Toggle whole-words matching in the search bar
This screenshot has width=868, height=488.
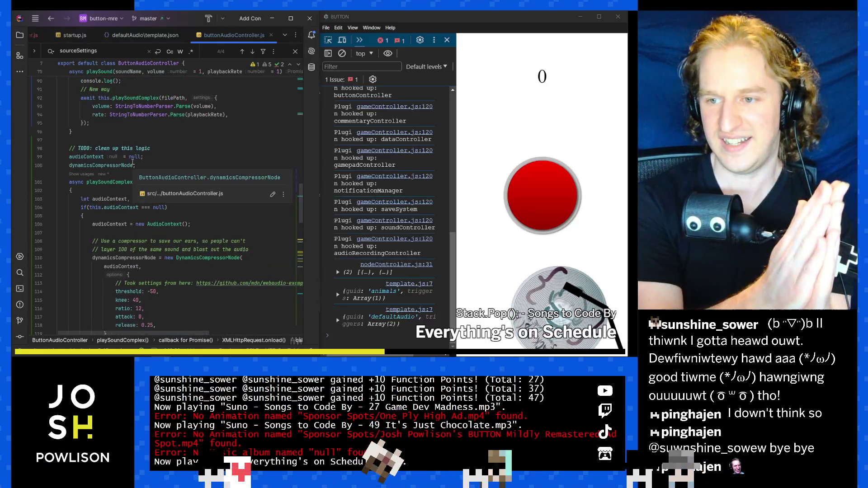tap(180, 51)
